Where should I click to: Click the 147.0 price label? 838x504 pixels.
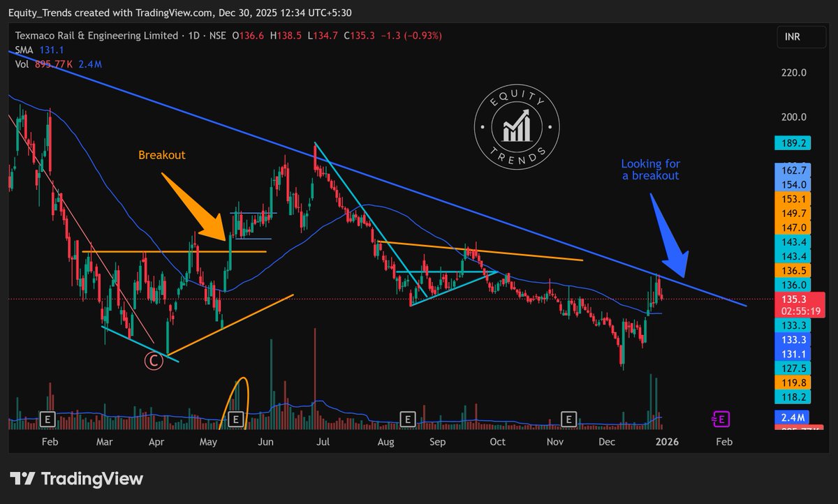[792, 228]
